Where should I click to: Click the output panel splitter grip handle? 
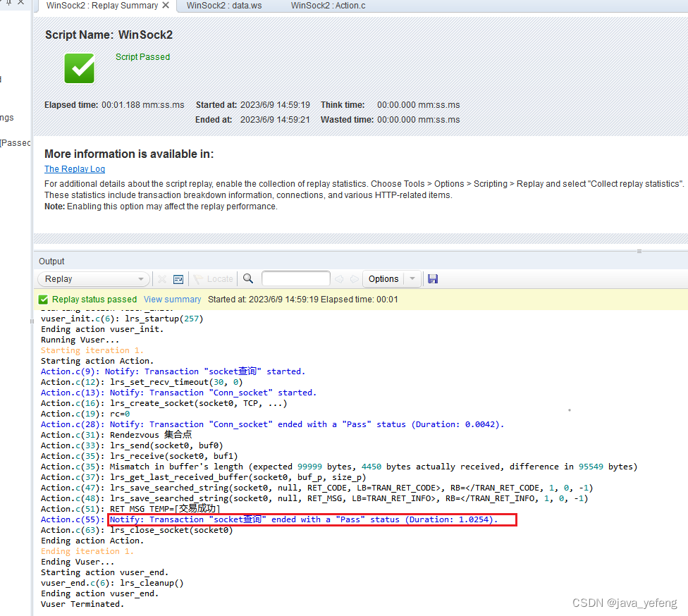coord(639,251)
